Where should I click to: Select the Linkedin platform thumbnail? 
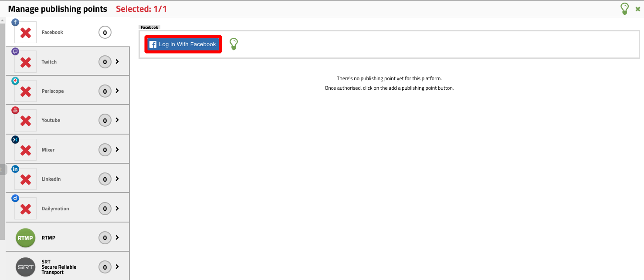[x=26, y=179]
